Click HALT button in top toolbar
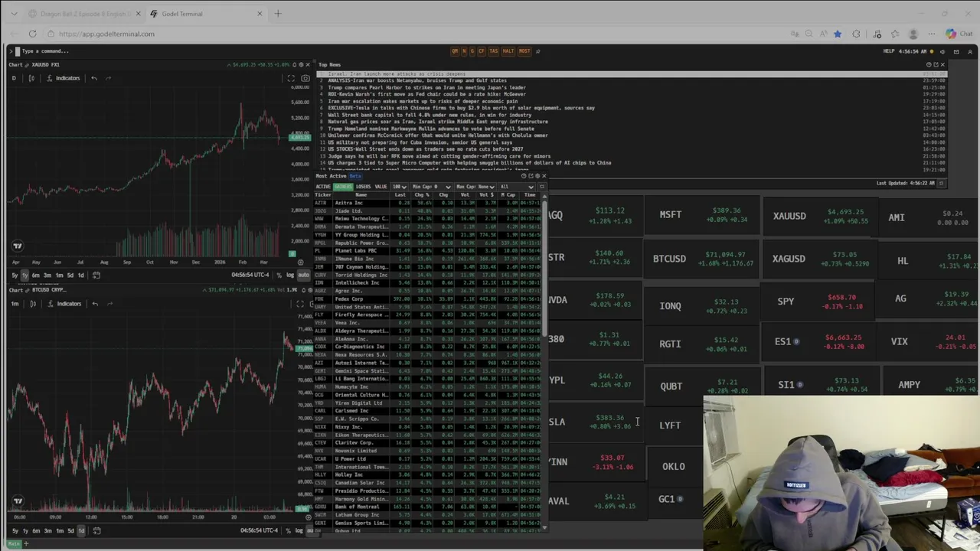The image size is (980, 551). (x=508, y=51)
